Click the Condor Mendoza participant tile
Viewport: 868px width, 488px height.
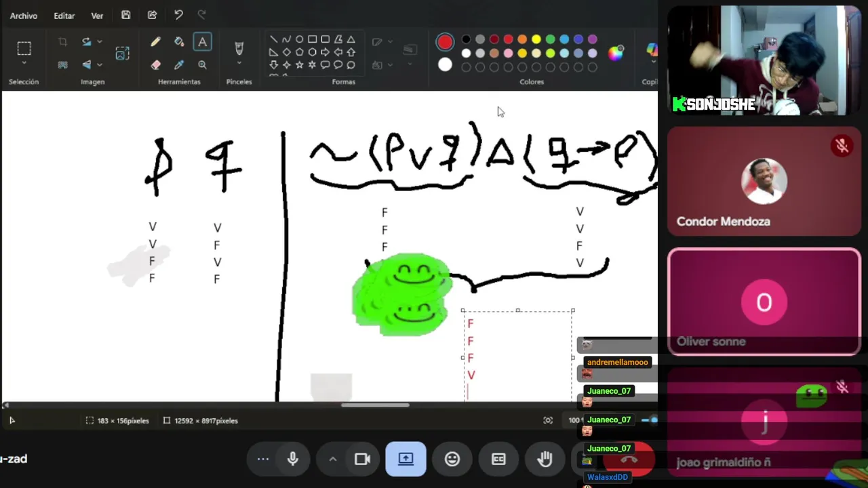coord(764,181)
